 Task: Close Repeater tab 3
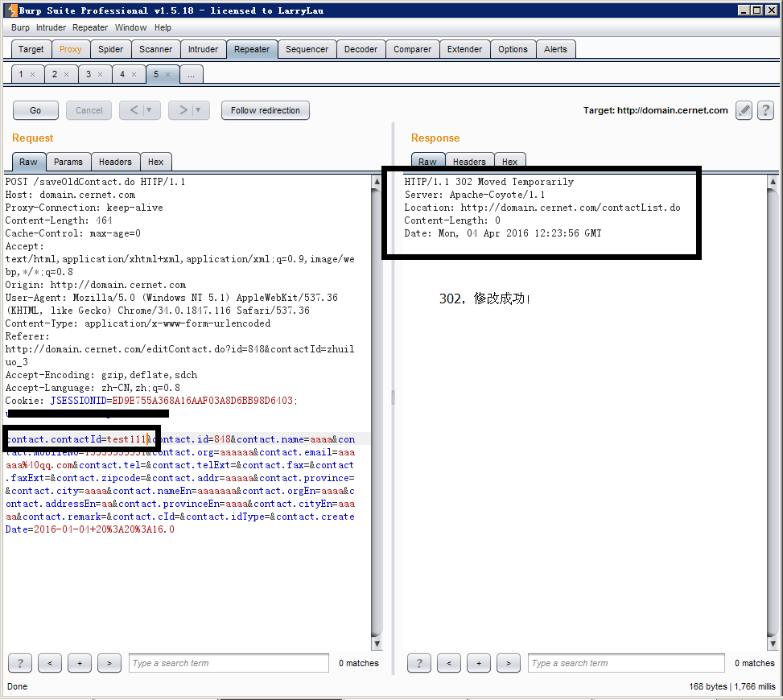[100, 74]
